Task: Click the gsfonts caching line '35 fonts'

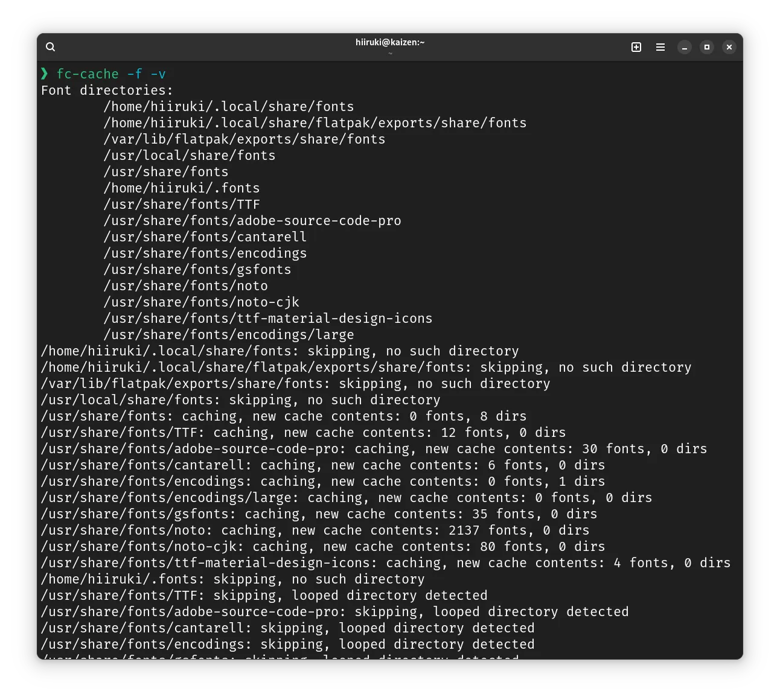Action: click(319, 514)
